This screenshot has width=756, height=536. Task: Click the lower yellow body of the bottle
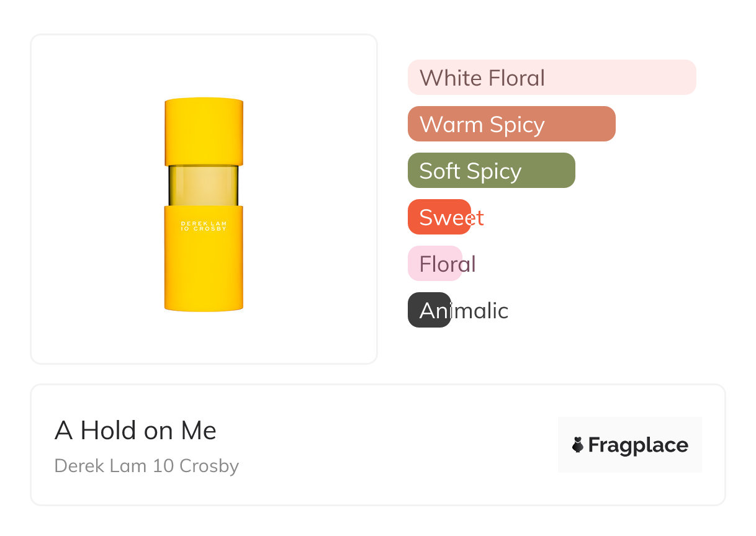coord(204,273)
